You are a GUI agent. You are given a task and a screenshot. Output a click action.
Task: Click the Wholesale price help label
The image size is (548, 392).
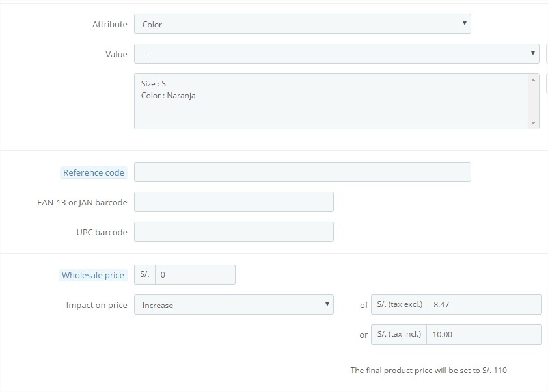pyautogui.click(x=93, y=275)
